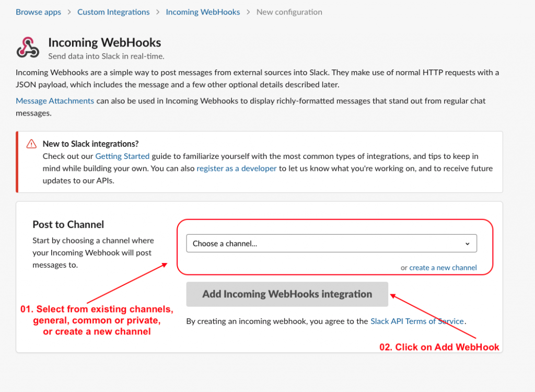Click create a new channel link
The width and height of the screenshot is (535, 392).
pos(443,268)
